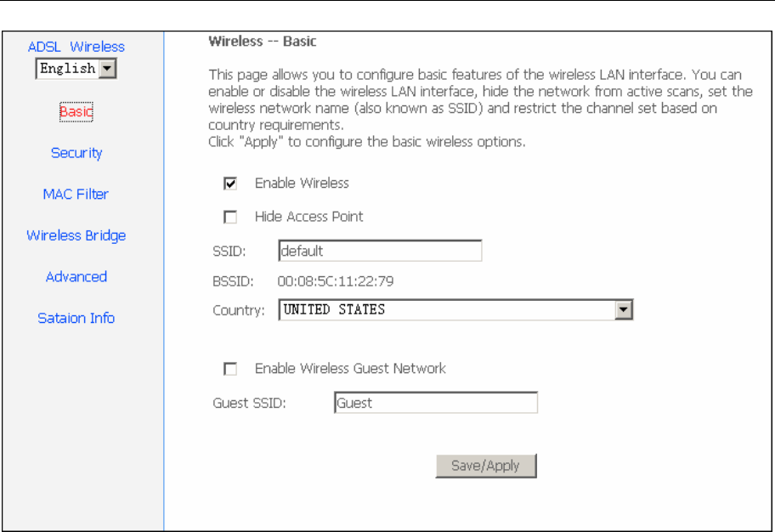This screenshot has height=532, width=775.
Task: Click the Save/Apply button
Action: pos(486,466)
